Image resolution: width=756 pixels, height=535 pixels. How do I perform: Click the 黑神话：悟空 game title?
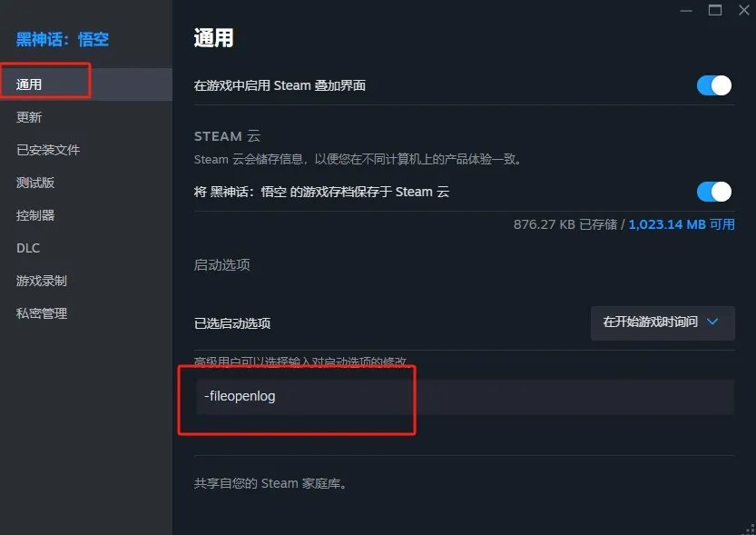point(63,39)
